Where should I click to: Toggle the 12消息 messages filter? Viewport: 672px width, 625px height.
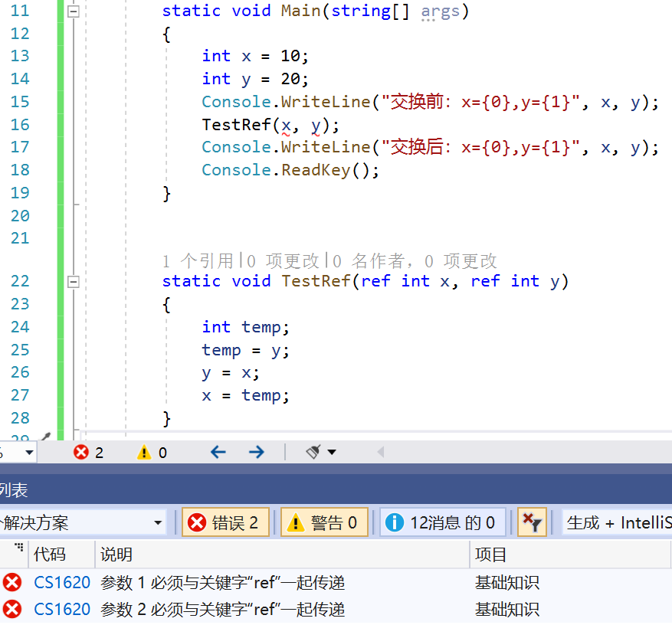(442, 522)
